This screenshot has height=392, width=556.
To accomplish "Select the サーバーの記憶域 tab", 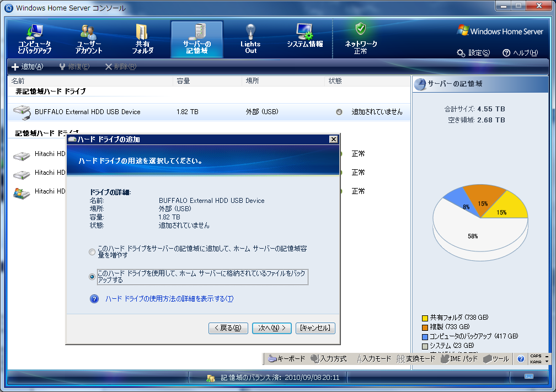I will 197,39.
